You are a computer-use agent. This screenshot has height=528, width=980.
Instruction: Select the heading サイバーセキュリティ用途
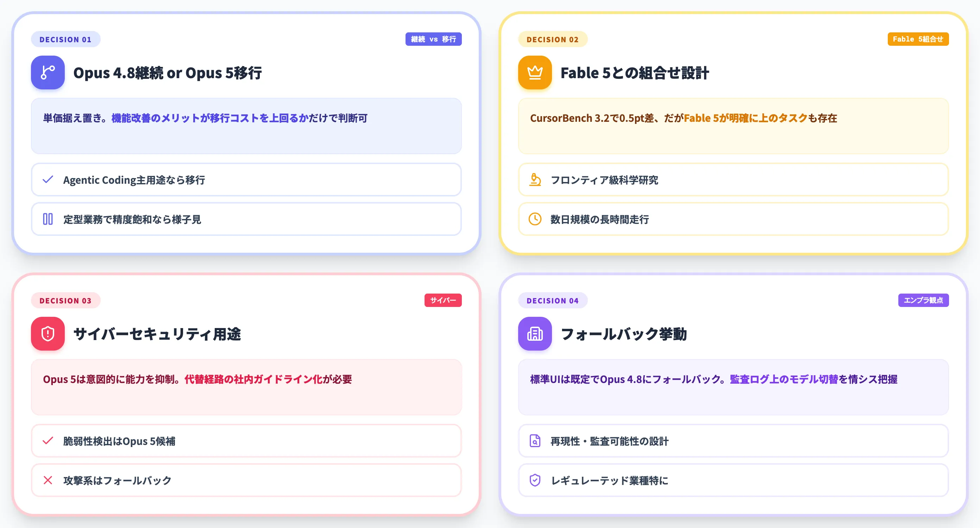[157, 334]
